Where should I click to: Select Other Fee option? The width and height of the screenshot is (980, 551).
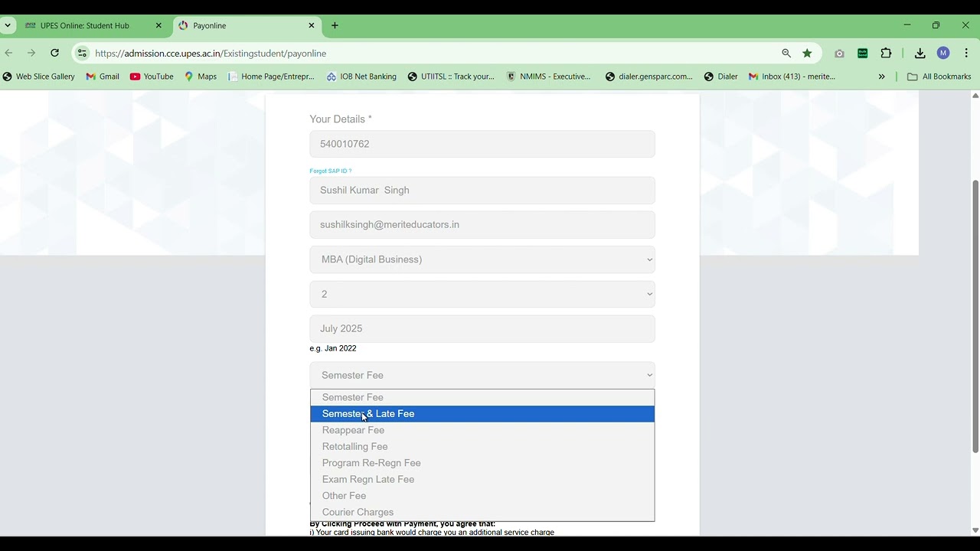click(x=482, y=496)
